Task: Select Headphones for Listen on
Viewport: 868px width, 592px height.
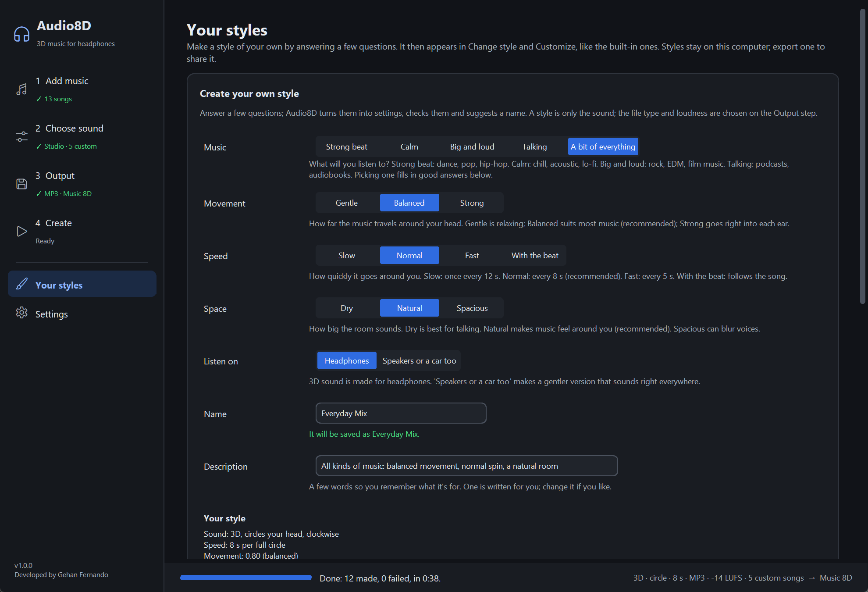Action: tap(347, 361)
